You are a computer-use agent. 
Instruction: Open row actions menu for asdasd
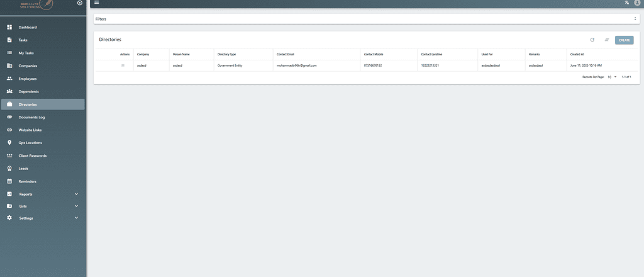coord(123,65)
